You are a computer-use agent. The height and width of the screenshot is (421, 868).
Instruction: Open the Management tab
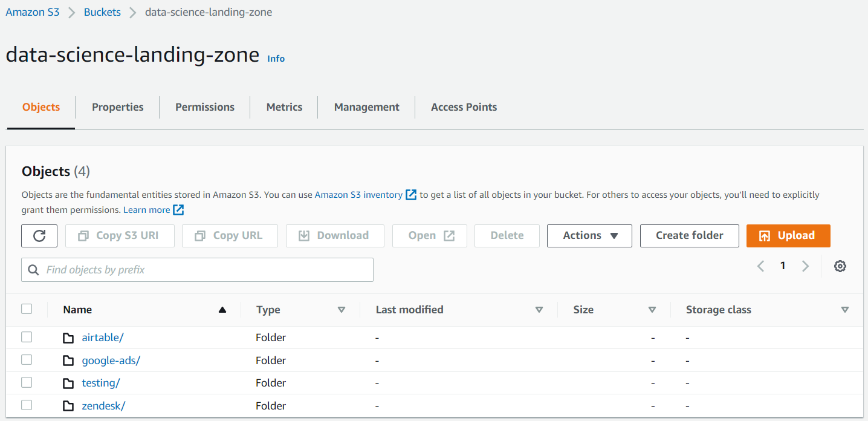[x=367, y=107]
